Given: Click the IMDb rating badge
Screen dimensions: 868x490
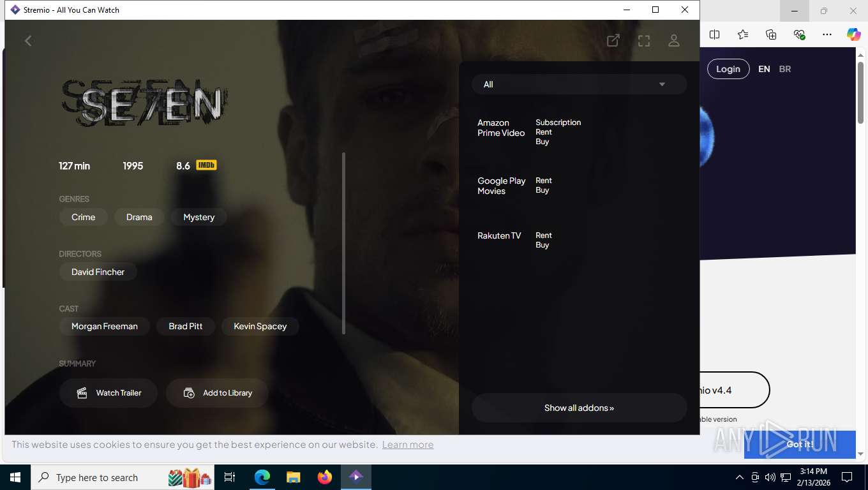Looking at the screenshot, I should pyautogui.click(x=206, y=165).
